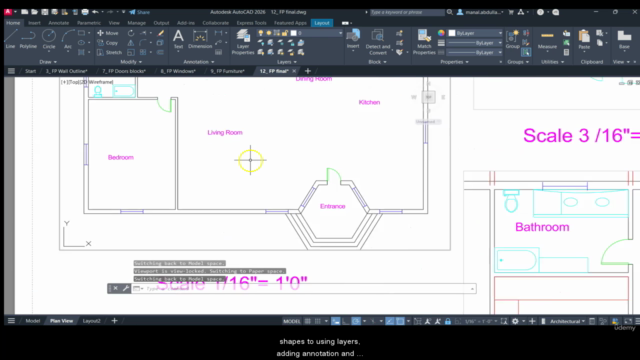The width and height of the screenshot is (640, 360).
Task: Click the Start tab
Action: 31,71
